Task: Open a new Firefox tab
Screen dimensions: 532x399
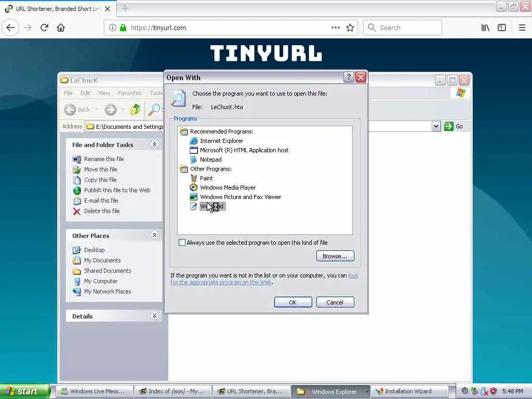Action: [x=125, y=8]
